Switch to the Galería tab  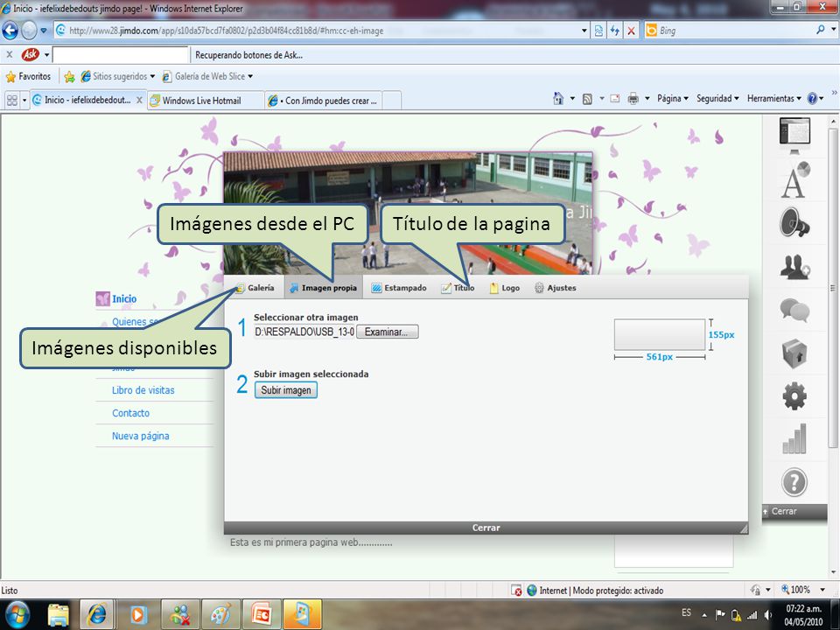coord(255,288)
